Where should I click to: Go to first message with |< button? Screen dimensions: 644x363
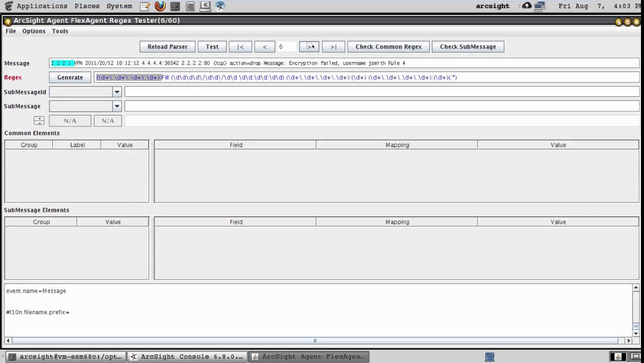pos(240,46)
